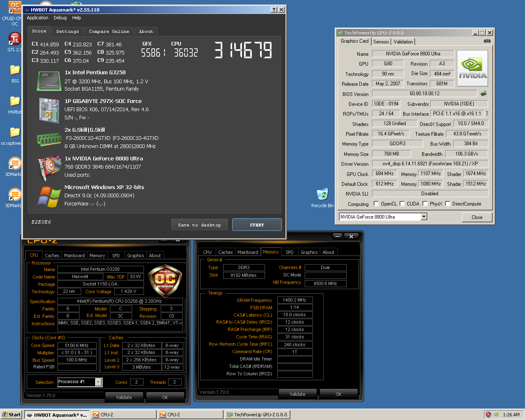
Task: Open SPD tab in right CPU-Z window
Action: tap(290, 252)
